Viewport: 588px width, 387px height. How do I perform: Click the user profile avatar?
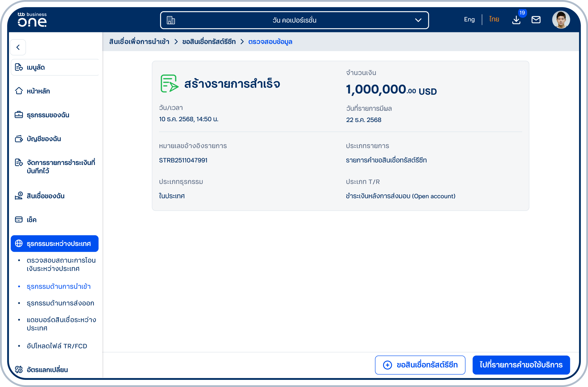[x=561, y=20]
